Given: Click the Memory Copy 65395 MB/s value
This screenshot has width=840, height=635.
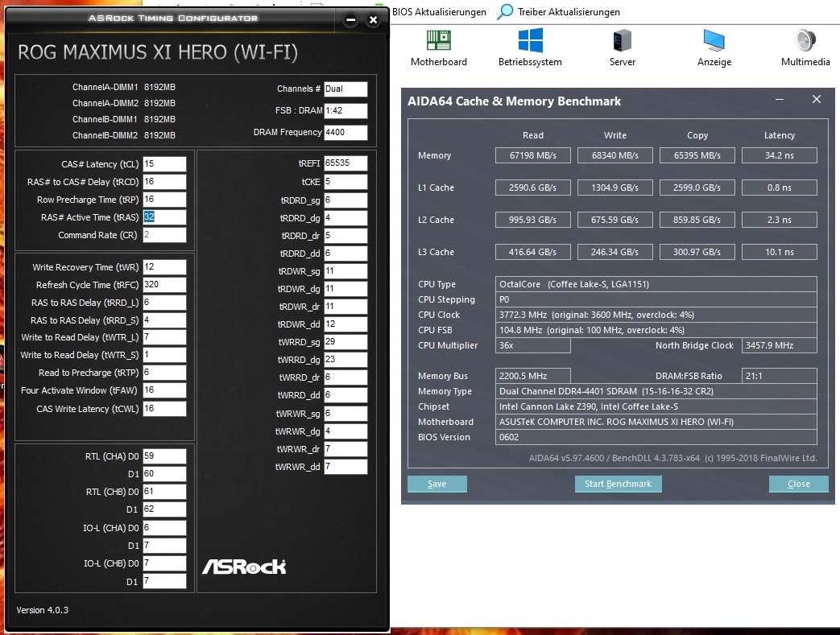Looking at the screenshot, I should coord(697,155).
